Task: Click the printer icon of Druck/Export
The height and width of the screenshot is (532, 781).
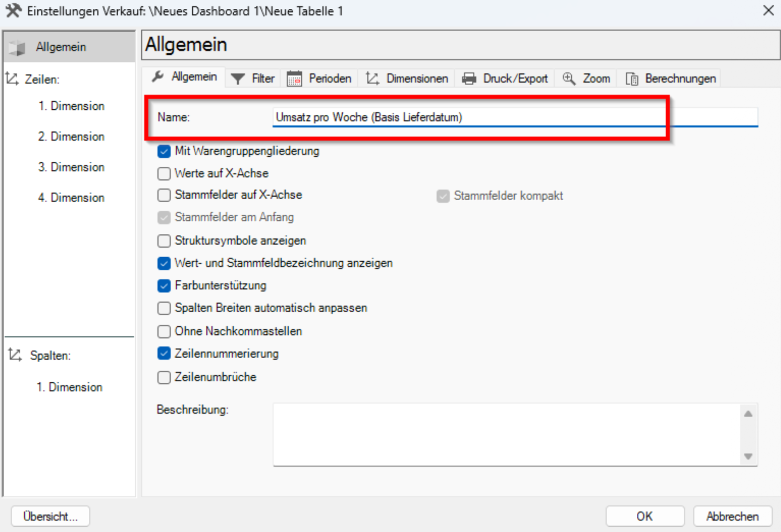Action: (469, 79)
